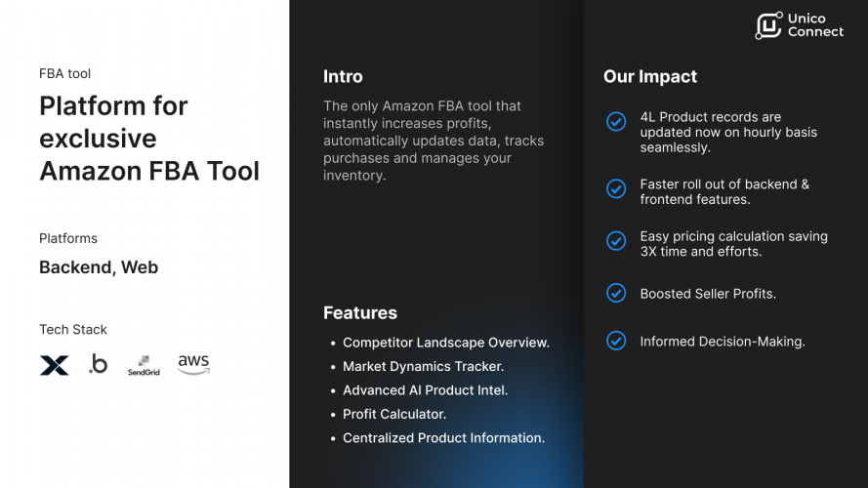Click 'Boosted Seller Profits.' text
This screenshot has height=488, width=868.
pos(708,294)
